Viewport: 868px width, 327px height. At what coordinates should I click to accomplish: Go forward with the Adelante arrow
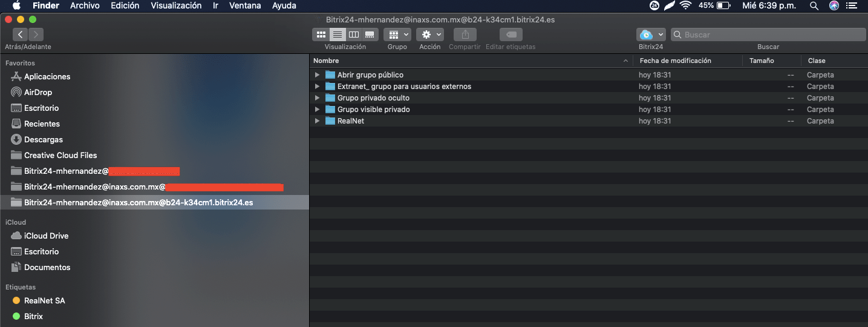coord(36,35)
